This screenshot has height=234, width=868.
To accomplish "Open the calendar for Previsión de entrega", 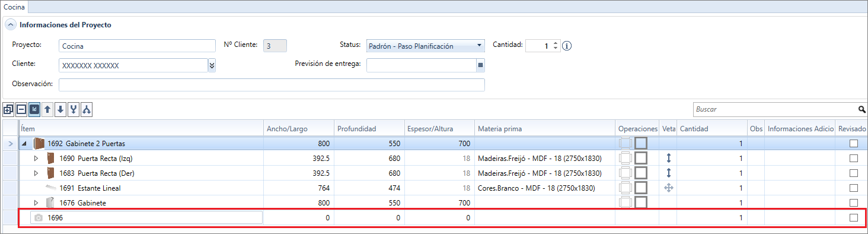I will (x=481, y=65).
